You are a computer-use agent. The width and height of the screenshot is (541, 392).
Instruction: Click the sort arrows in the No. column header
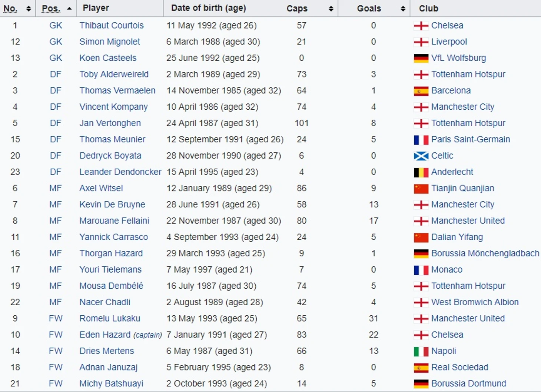click(29, 9)
